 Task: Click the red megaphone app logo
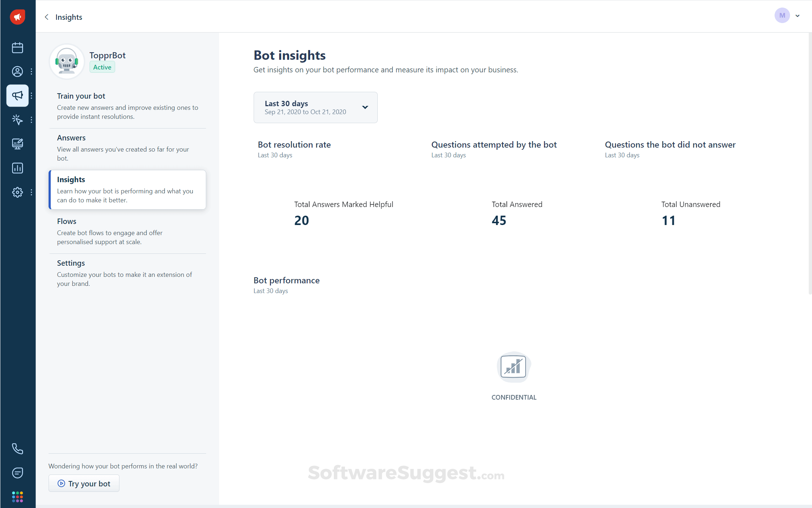17,17
